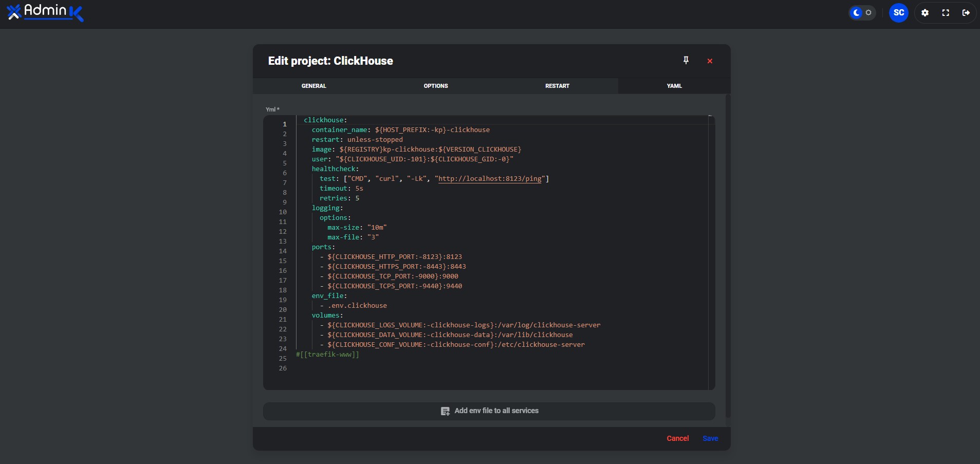Screen dimensions: 980x464
Task: Open the SC user avatar menu
Action: point(898,13)
